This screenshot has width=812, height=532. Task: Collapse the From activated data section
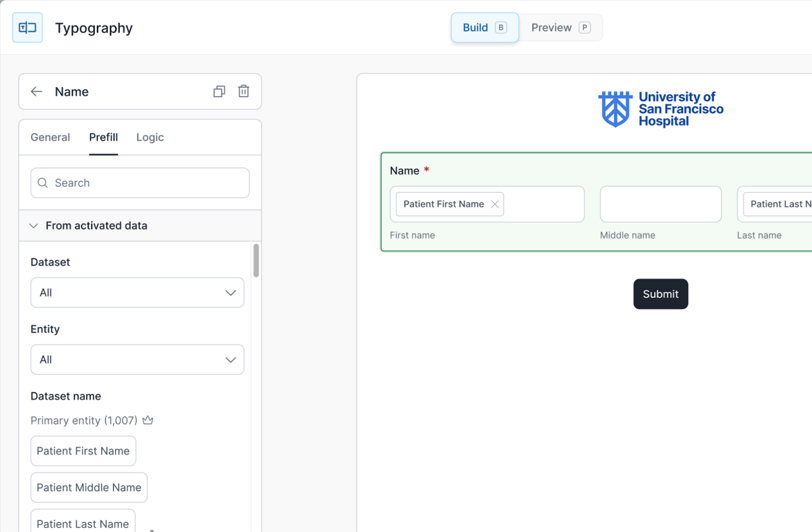pyautogui.click(x=33, y=226)
